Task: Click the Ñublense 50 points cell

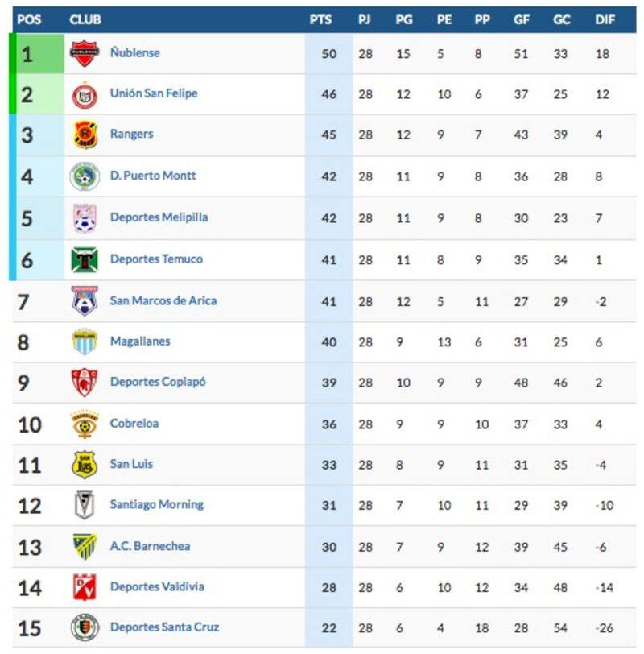Action: (329, 54)
